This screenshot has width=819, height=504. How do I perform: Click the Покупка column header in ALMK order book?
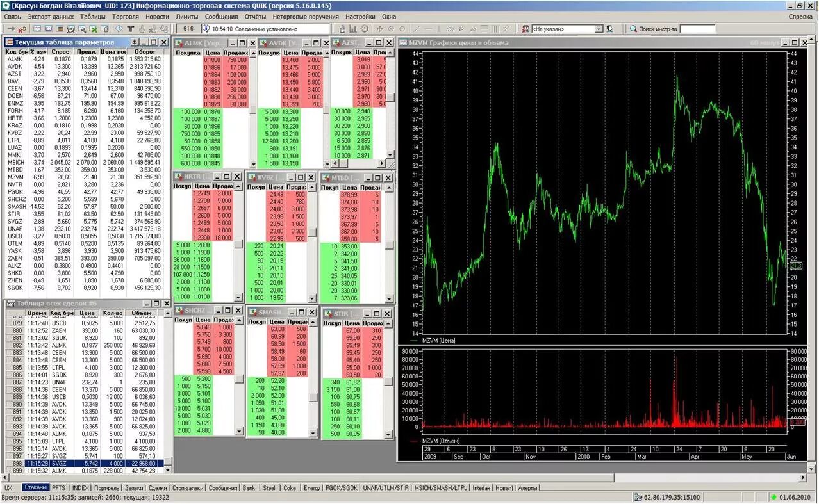[188, 53]
